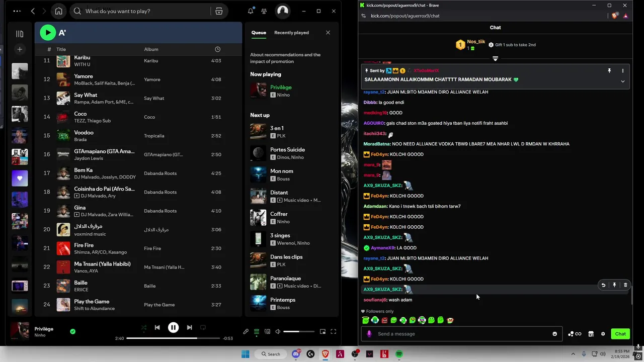Open the Browse icon in search bar

coord(219,11)
